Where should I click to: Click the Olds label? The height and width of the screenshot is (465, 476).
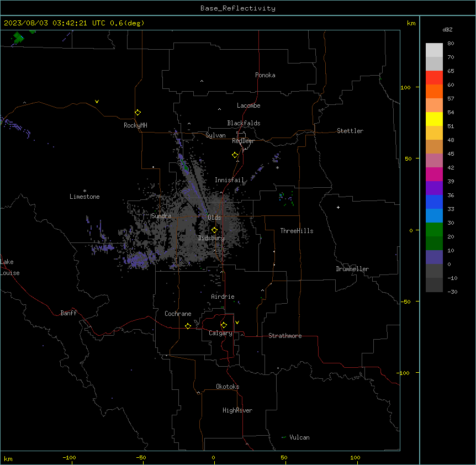214,218
